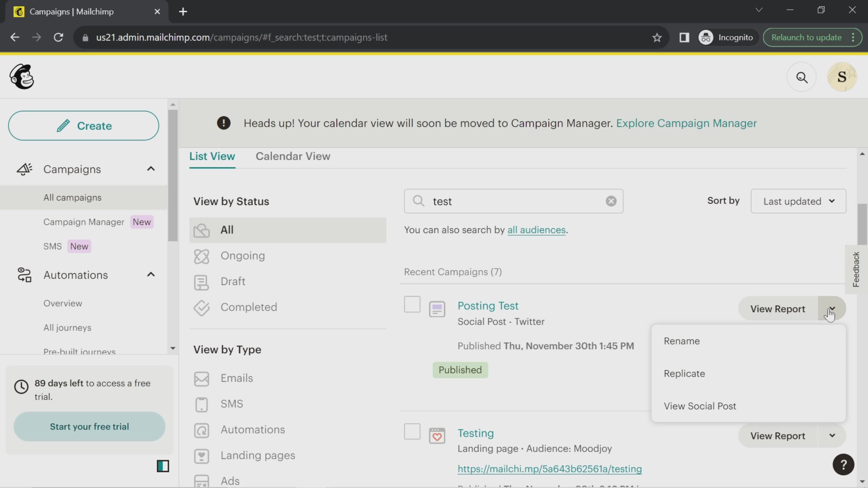Click Relaunch to update button
Viewport: 868px width, 488px height.
806,37
